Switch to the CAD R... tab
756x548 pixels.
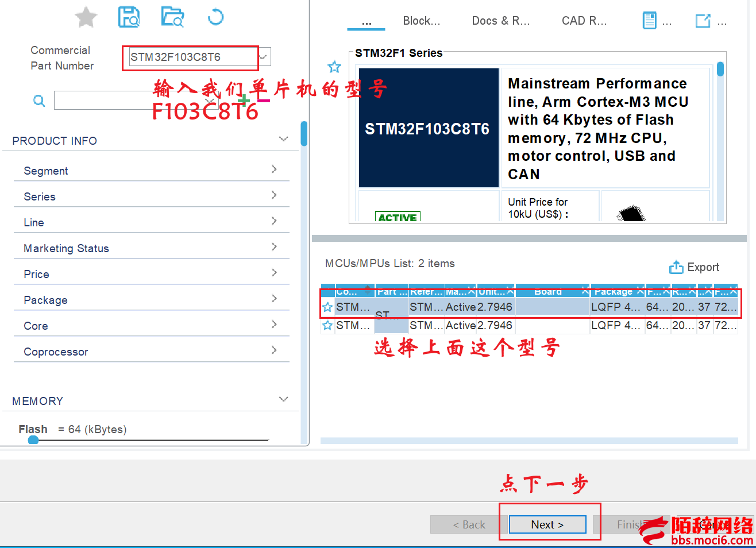pyautogui.click(x=584, y=21)
